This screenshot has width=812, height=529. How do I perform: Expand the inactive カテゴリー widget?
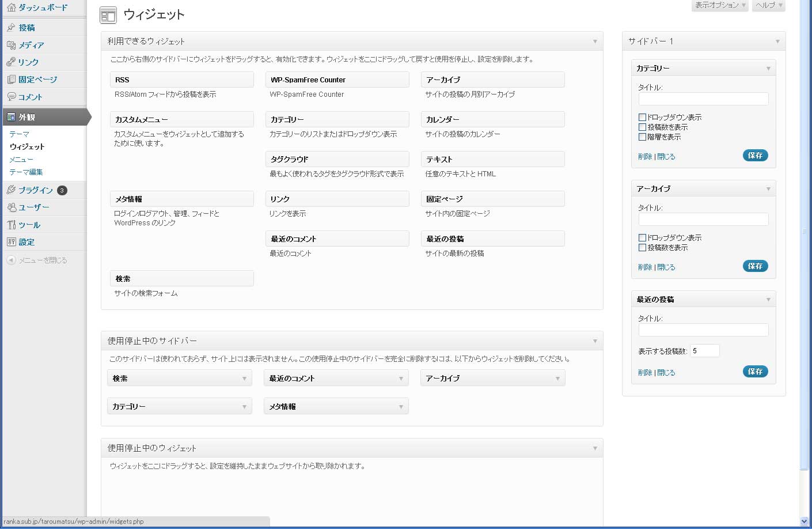pos(244,407)
